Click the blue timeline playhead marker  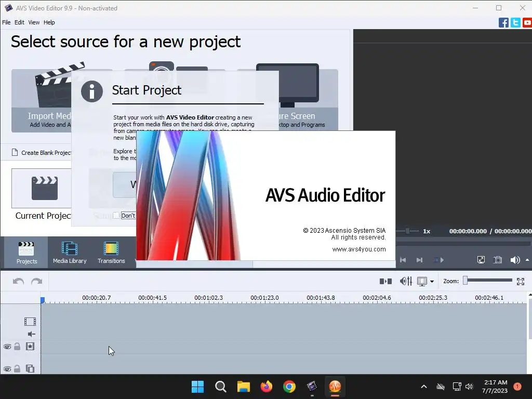click(43, 300)
